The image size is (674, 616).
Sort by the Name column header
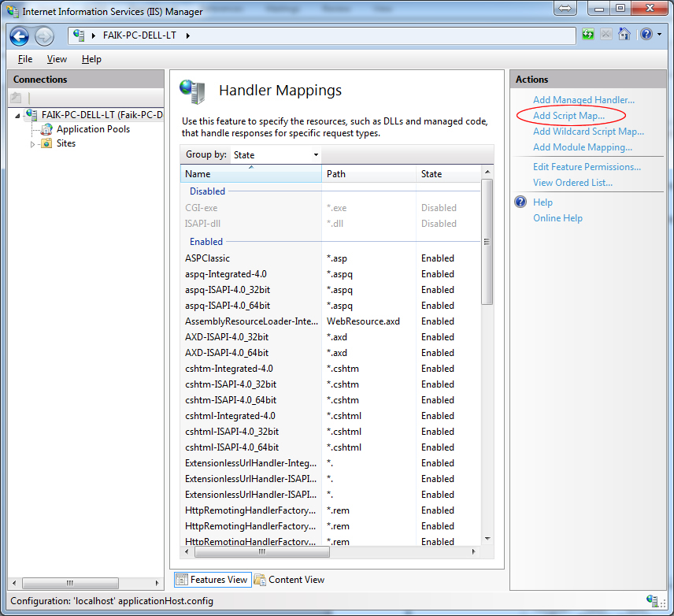coord(251,174)
